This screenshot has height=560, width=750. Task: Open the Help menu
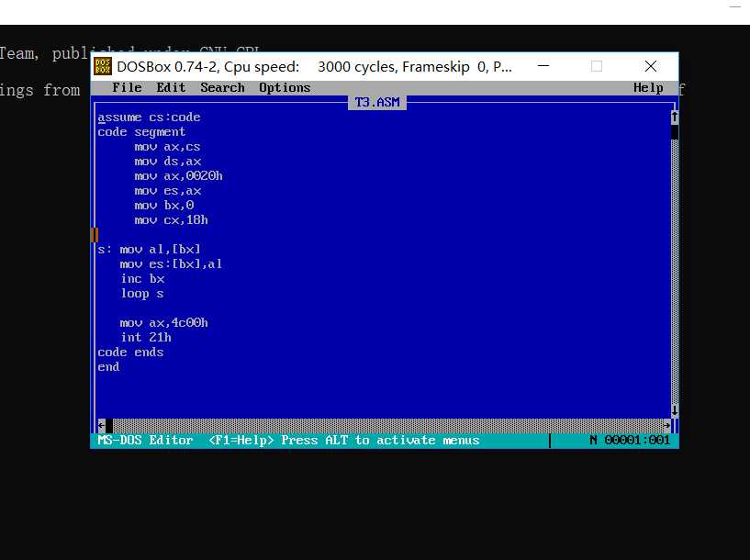click(648, 88)
